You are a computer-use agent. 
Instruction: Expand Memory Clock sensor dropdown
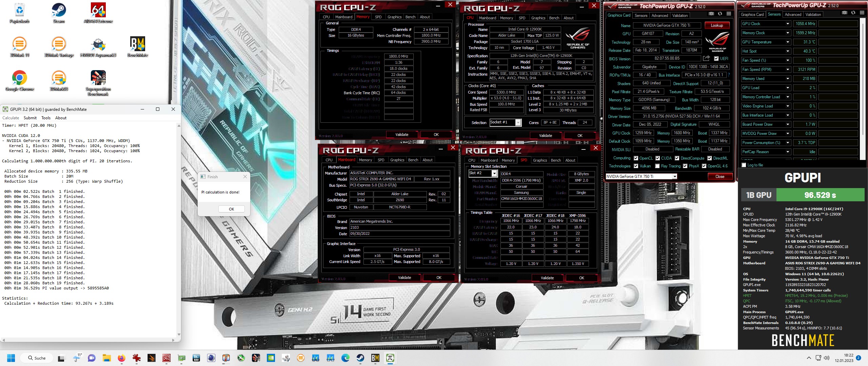787,33
